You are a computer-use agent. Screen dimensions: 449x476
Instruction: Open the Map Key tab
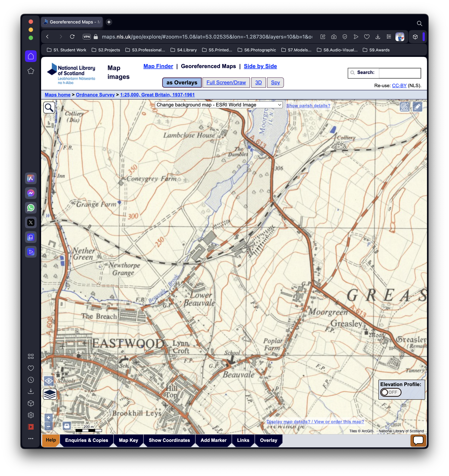pyautogui.click(x=128, y=440)
